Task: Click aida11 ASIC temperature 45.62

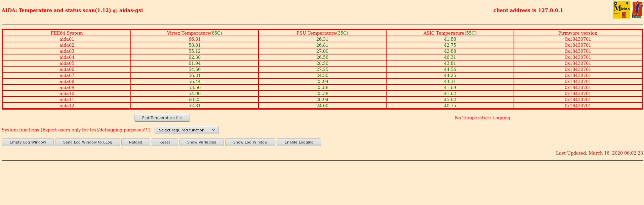Action: pyautogui.click(x=450, y=100)
